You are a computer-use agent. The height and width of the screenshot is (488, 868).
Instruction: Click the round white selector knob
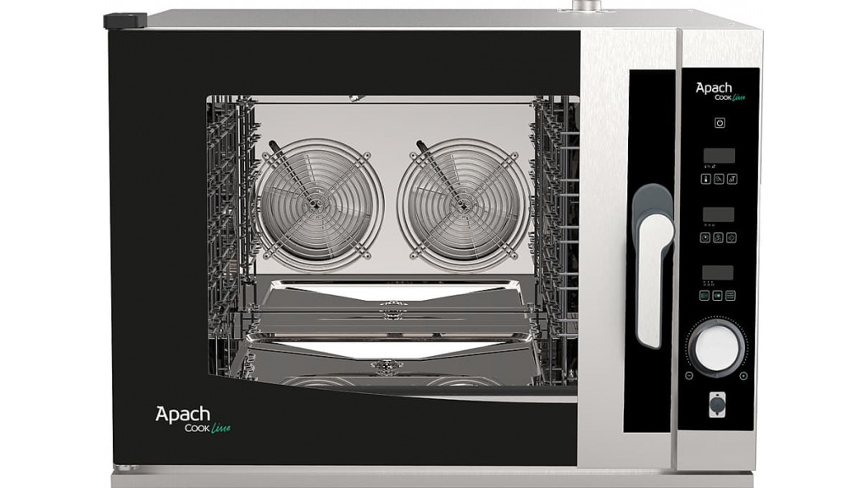[717, 346]
